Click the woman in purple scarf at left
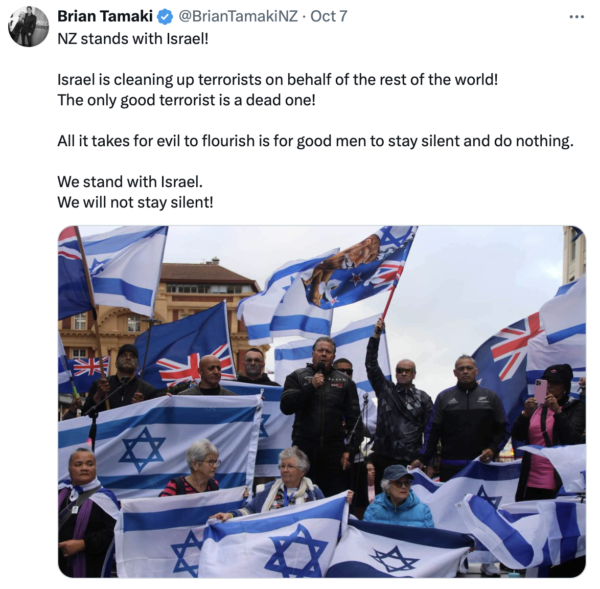 [86, 513]
